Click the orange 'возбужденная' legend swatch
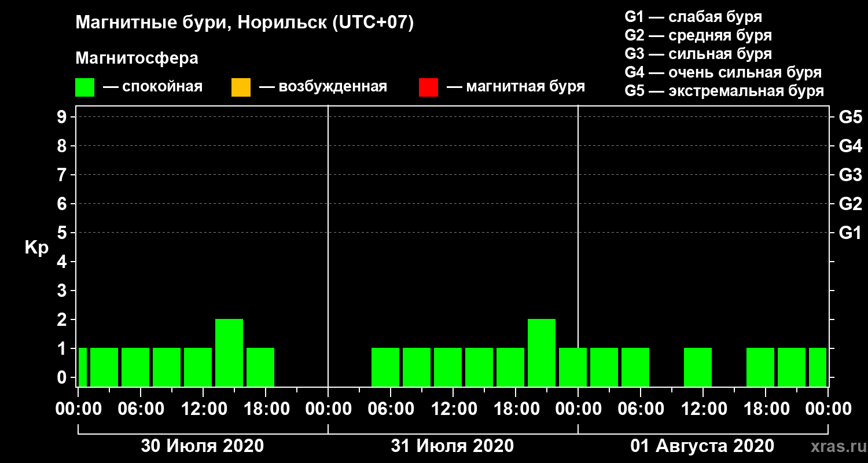The height and width of the screenshot is (463, 868). pos(241,87)
